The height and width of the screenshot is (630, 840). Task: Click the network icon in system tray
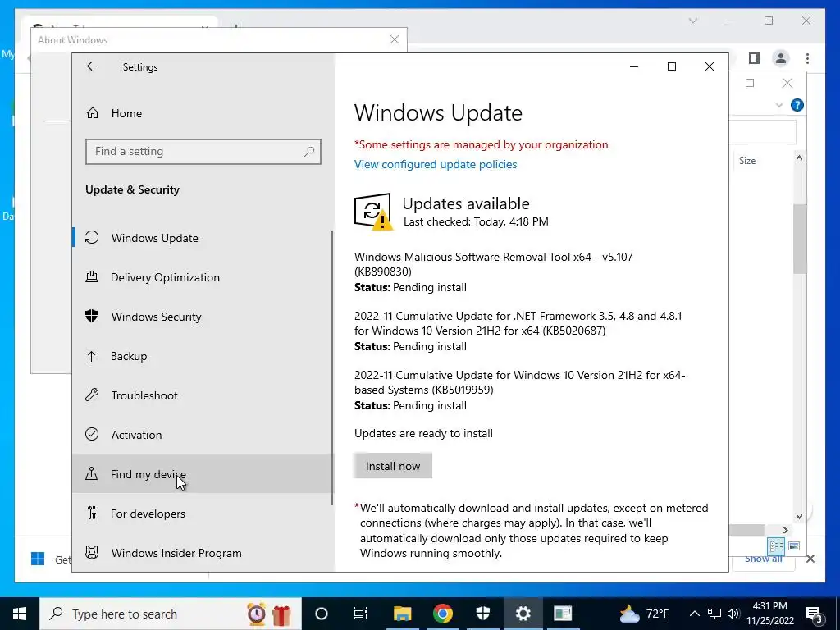point(714,614)
